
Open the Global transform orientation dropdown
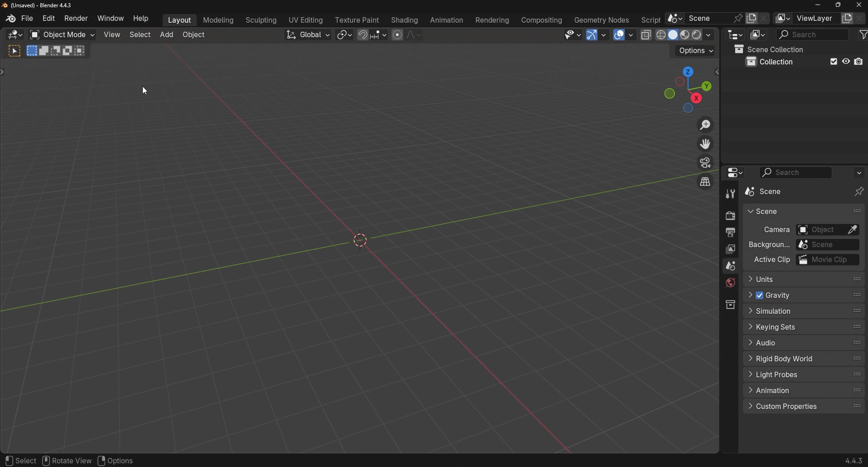pos(308,35)
